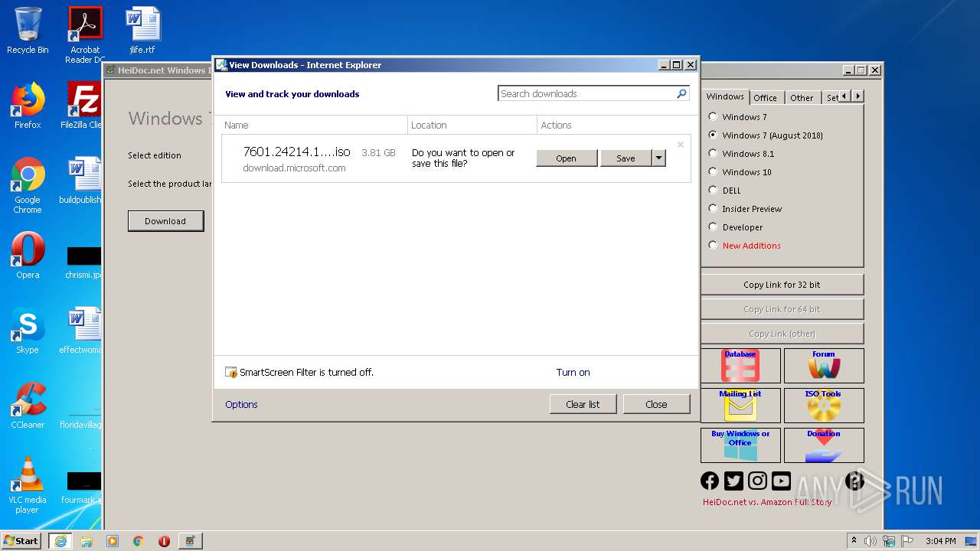Expand the Save dropdown arrow
The height and width of the screenshot is (551, 980).
tap(658, 158)
